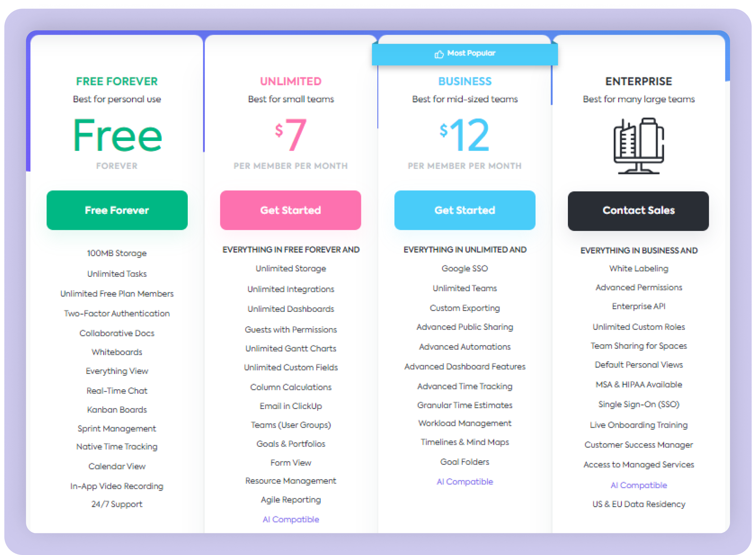Click Timelines & Mind Maps feature
The height and width of the screenshot is (555, 756).
pos(465,442)
